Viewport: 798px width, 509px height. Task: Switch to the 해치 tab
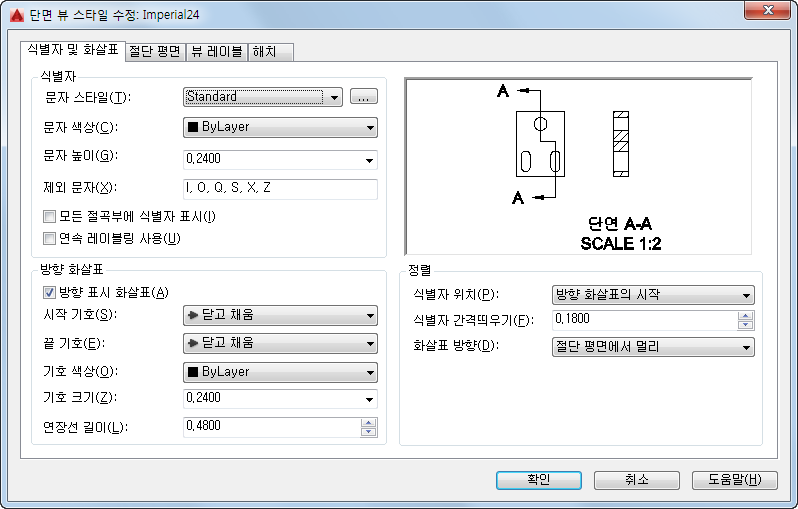tap(265, 50)
